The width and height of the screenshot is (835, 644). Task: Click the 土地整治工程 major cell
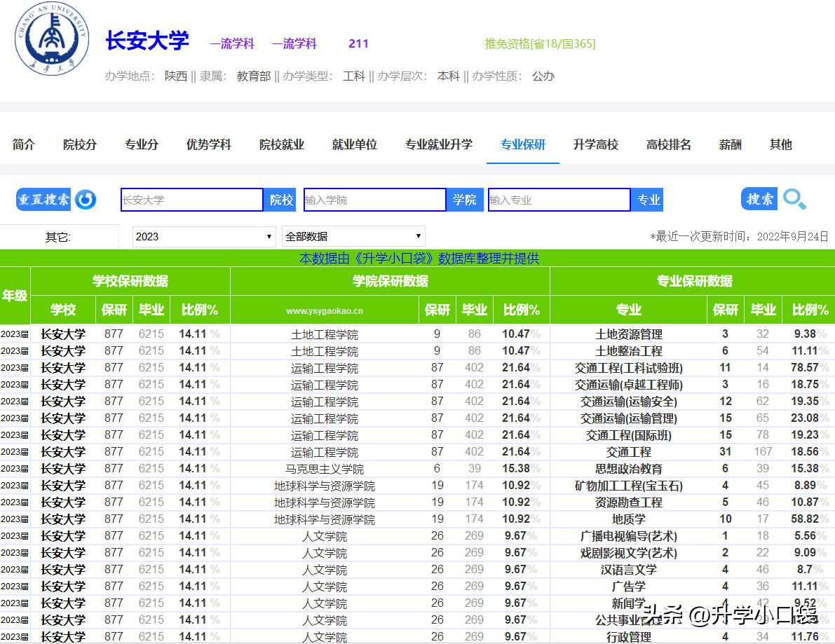629,351
